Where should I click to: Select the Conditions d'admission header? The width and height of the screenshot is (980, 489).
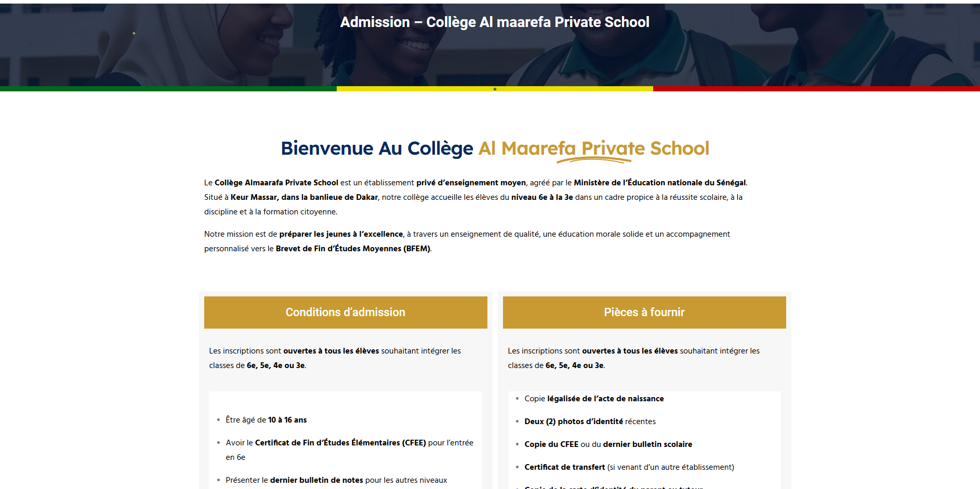pyautogui.click(x=346, y=313)
